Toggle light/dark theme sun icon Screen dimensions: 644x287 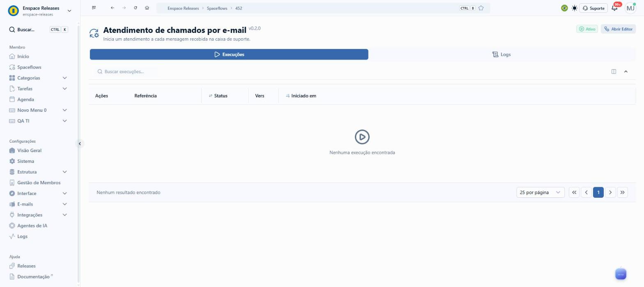pos(574,8)
